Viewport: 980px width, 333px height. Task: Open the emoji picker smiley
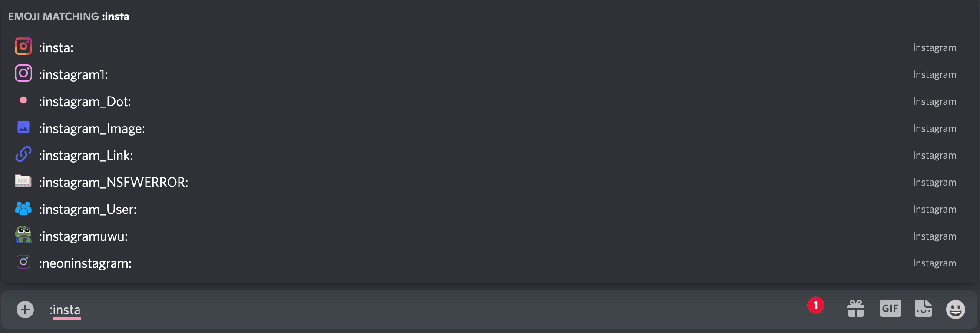point(955,310)
